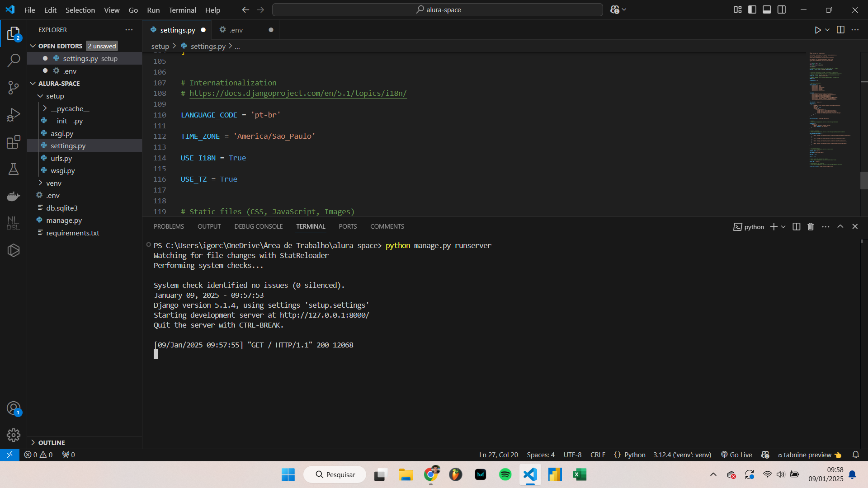
Task: Open the Explorer view in activity bar
Action: 14,34
